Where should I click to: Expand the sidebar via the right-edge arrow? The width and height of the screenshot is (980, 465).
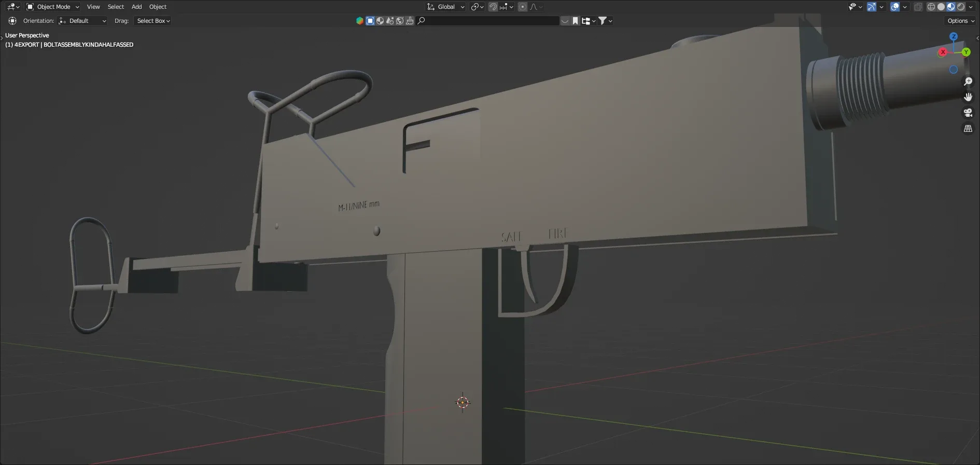pos(977,38)
